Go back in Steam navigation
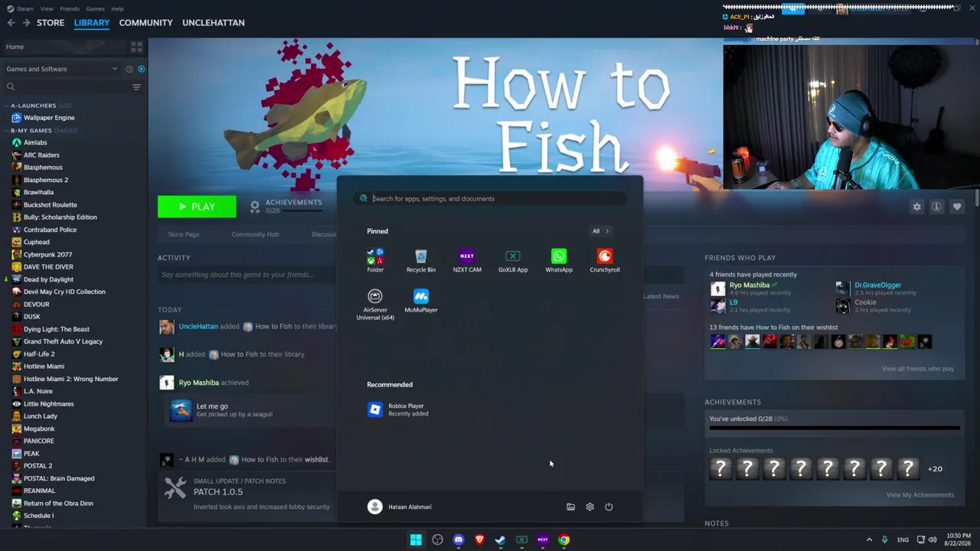This screenshot has width=980, height=551. click(x=11, y=23)
